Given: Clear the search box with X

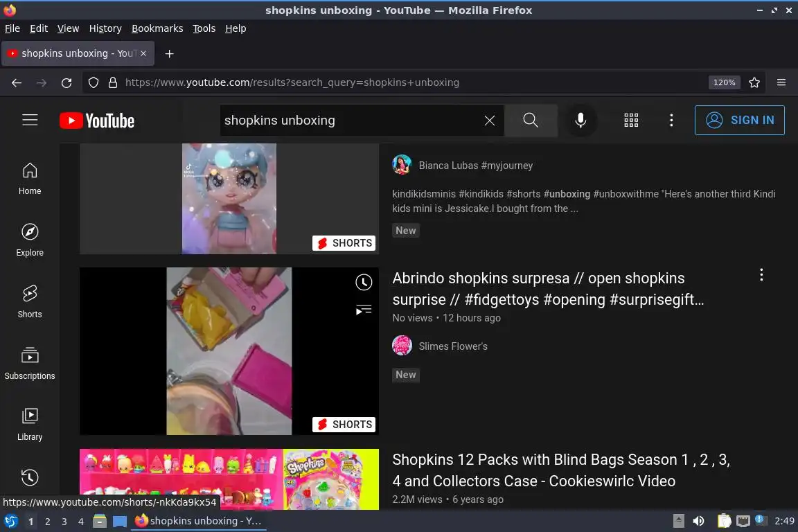Looking at the screenshot, I should click(489, 121).
